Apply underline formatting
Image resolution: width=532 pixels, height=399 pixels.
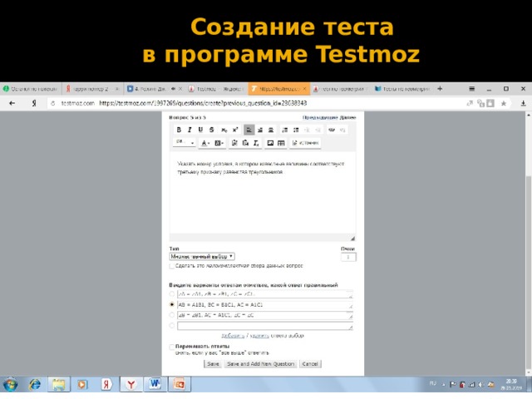(200, 130)
